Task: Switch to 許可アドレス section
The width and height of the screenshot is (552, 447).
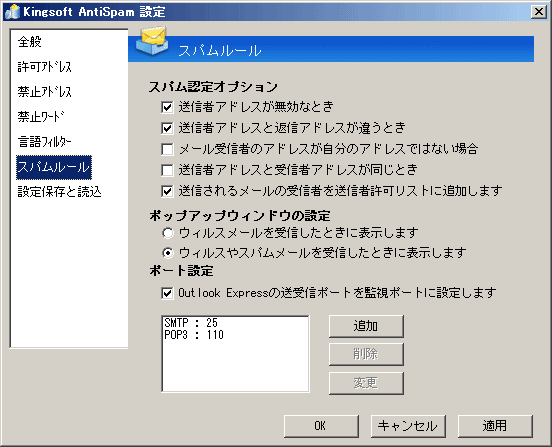Action: click(44, 67)
